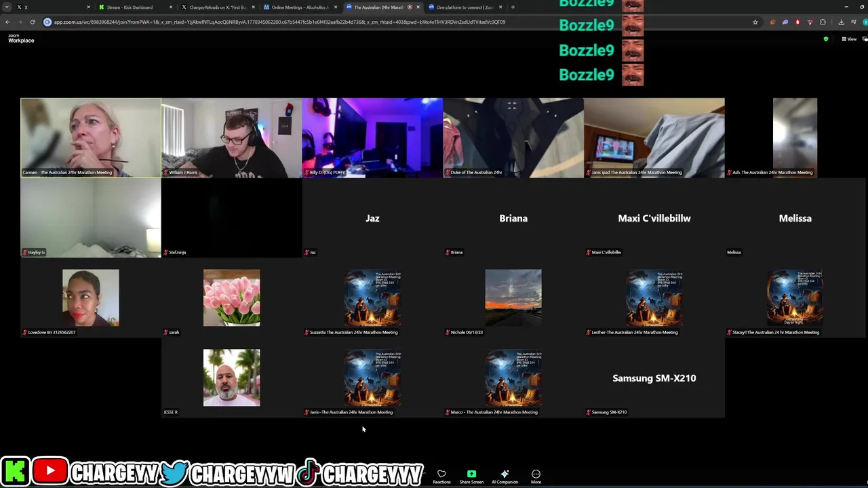This screenshot has width=868, height=488.
Task: Click the Zoom address bar URL
Action: click(x=279, y=22)
